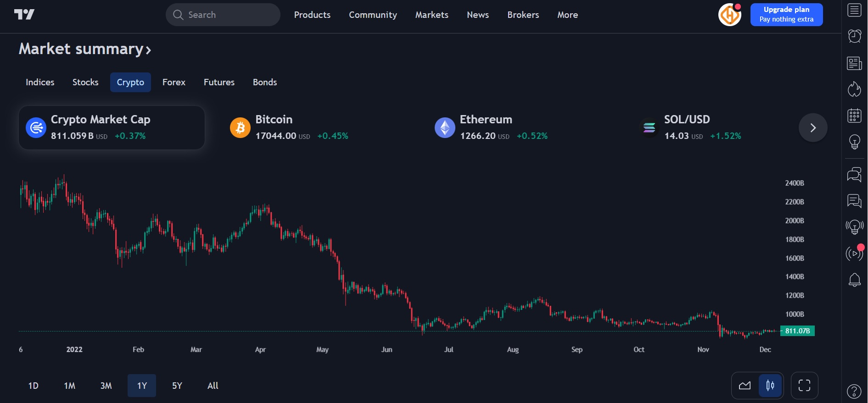The width and height of the screenshot is (868, 403).
Task: Open the Markets menu
Action: [431, 15]
